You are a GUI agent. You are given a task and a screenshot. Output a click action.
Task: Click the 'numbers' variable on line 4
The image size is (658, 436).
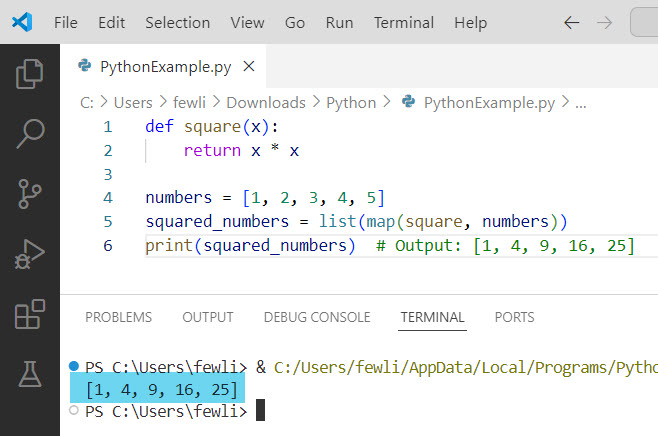pyautogui.click(x=179, y=198)
